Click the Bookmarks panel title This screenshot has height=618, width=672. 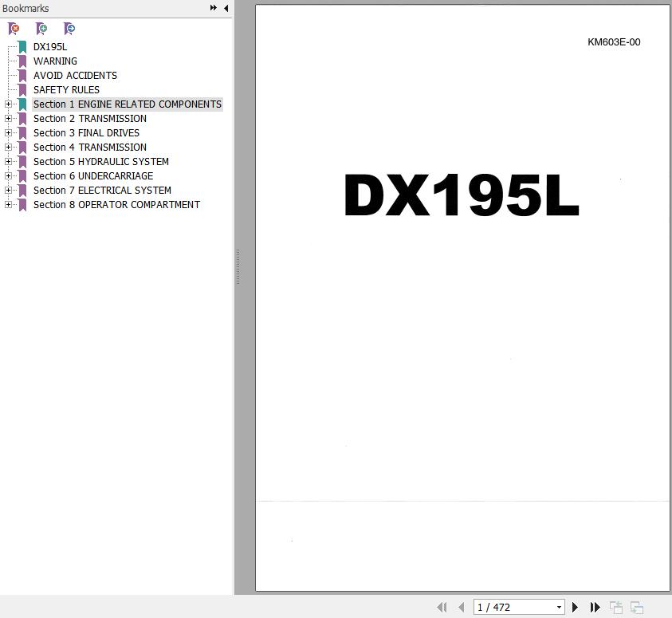click(x=26, y=8)
